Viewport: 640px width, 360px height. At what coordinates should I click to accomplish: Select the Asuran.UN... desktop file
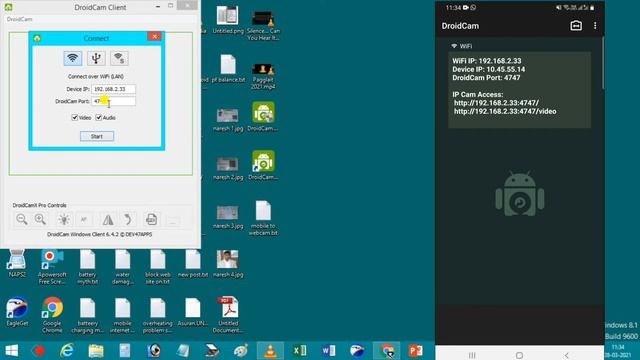(193, 312)
